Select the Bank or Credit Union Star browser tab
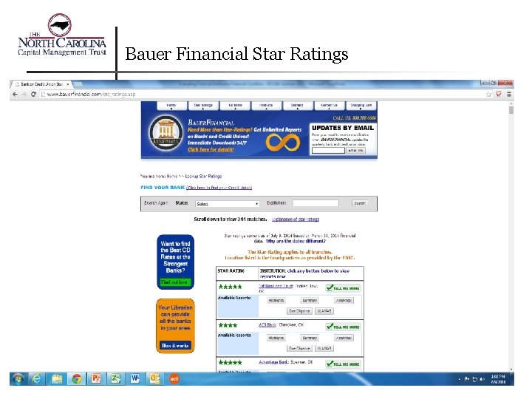The image size is (532, 399). point(42,85)
